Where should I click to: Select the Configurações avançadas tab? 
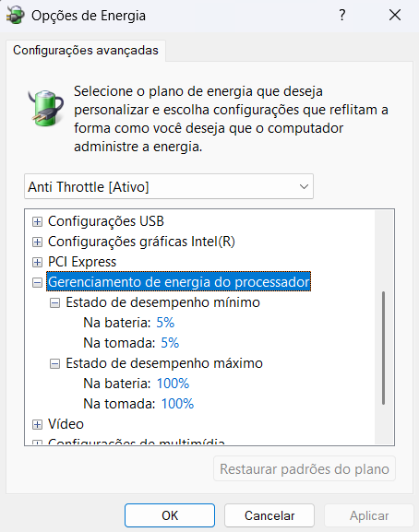click(86, 50)
